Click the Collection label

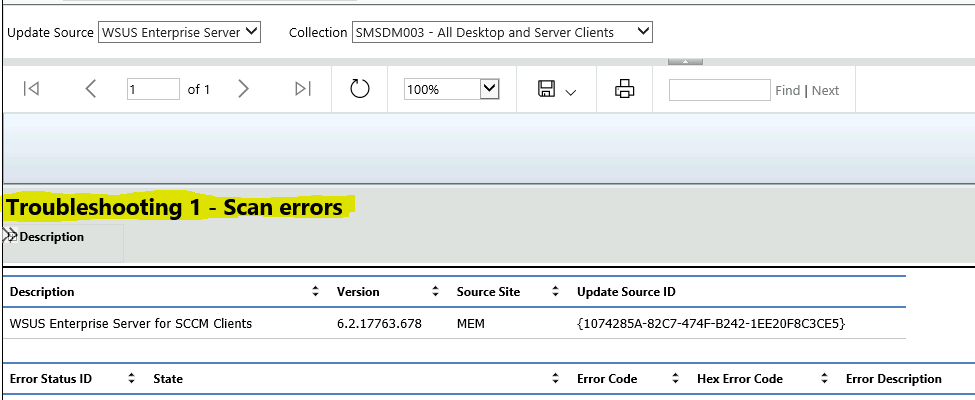318,32
